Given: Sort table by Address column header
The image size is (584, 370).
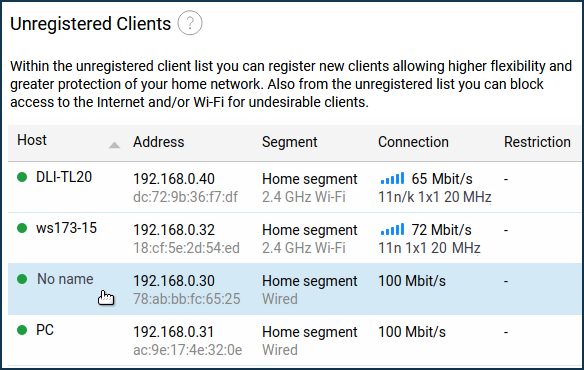Looking at the screenshot, I should click(x=159, y=142).
